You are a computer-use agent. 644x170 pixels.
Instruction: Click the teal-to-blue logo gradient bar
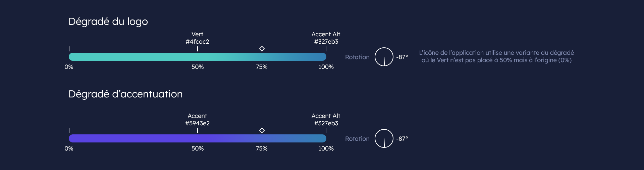tap(198, 57)
